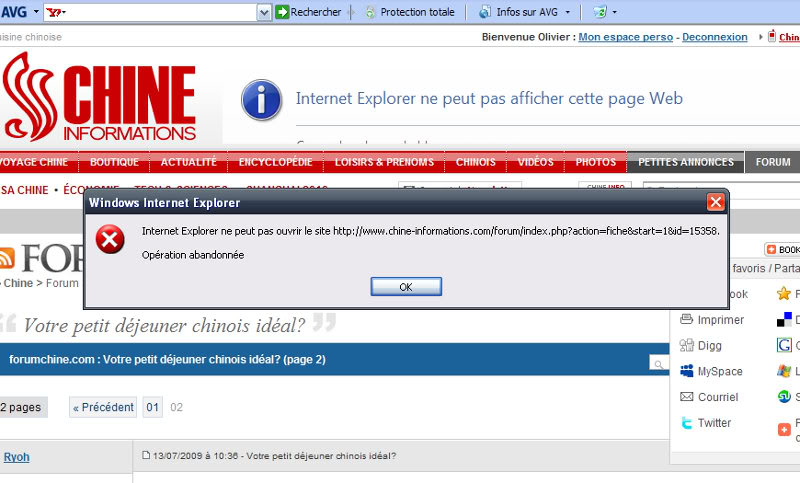Viewport: 800px width, 483px height.
Task: Click the orange plus share icon
Action: [x=784, y=429]
